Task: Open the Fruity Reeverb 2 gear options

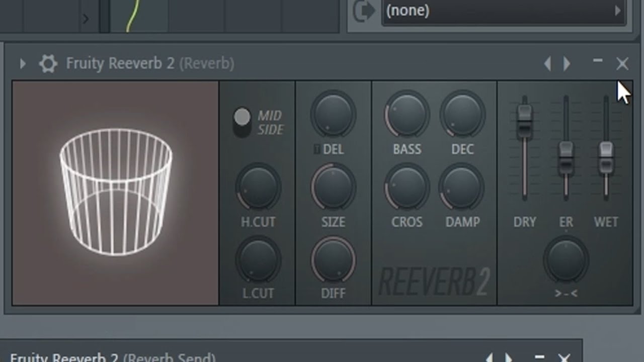Action: point(48,64)
